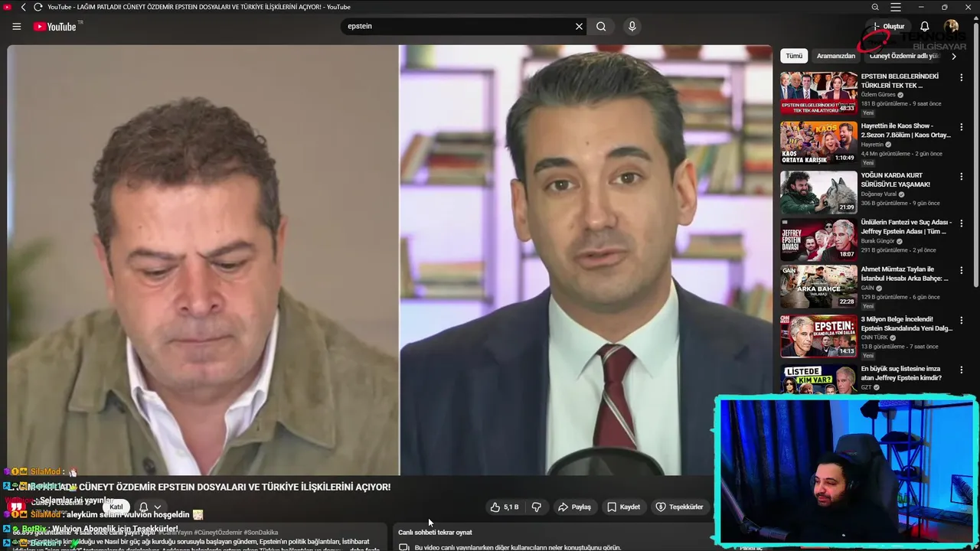Dislike the video with thumbs down
This screenshot has width=980, height=551.
pyautogui.click(x=536, y=507)
